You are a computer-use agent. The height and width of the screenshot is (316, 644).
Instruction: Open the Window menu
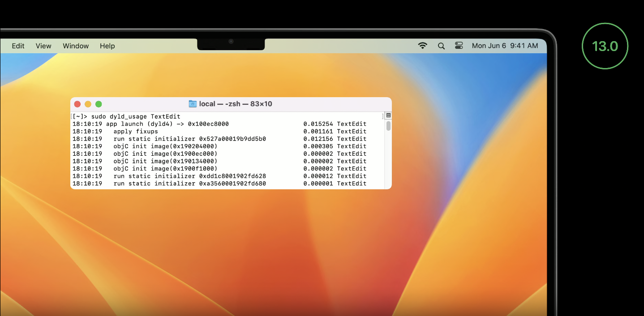pos(76,46)
